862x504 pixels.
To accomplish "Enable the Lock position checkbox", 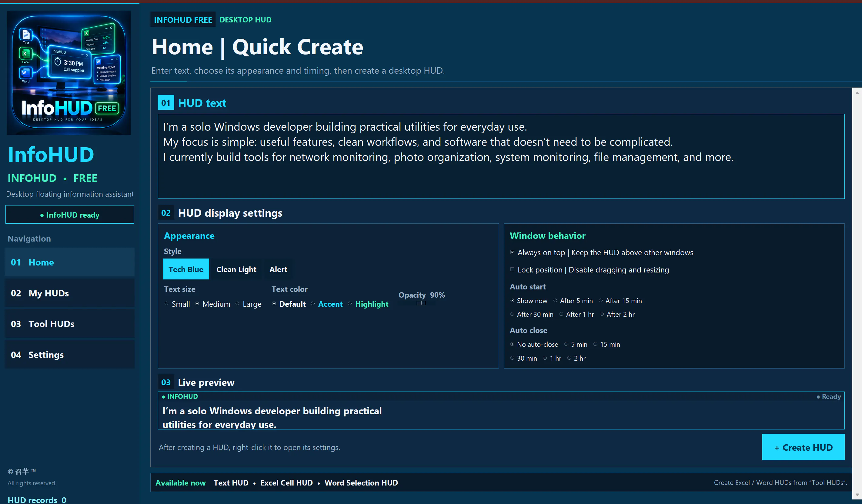I will point(513,269).
